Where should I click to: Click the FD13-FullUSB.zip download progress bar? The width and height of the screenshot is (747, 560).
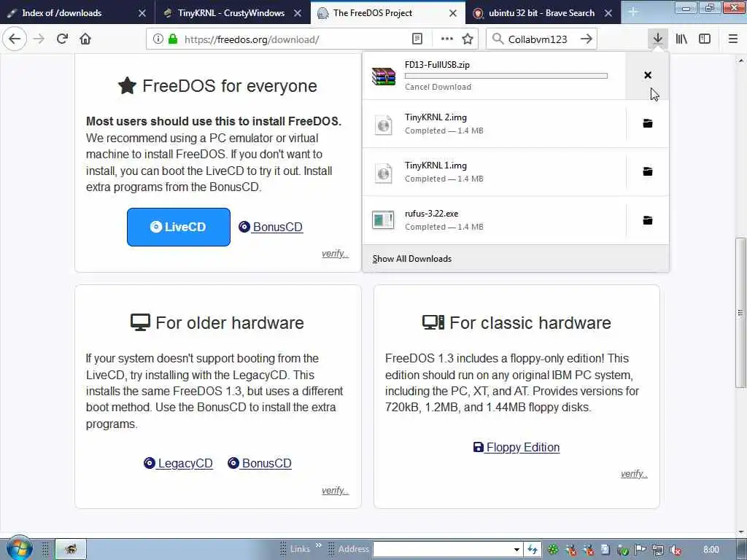coord(506,76)
